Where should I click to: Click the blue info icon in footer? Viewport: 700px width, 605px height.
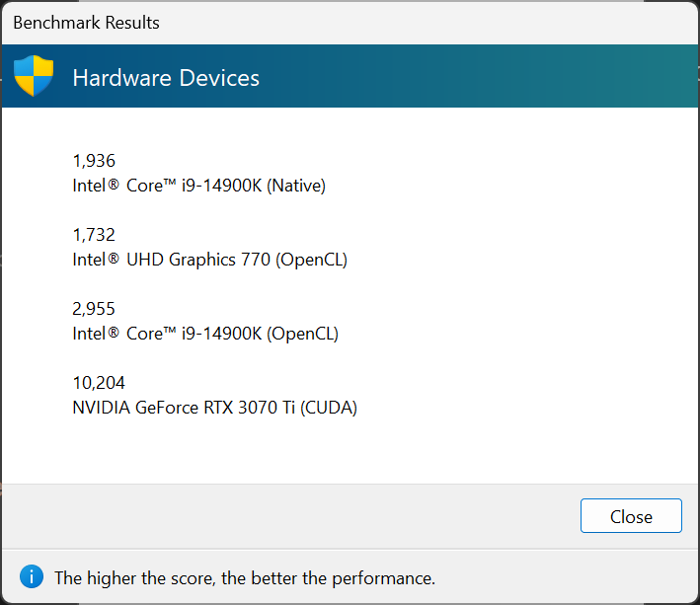(x=32, y=576)
